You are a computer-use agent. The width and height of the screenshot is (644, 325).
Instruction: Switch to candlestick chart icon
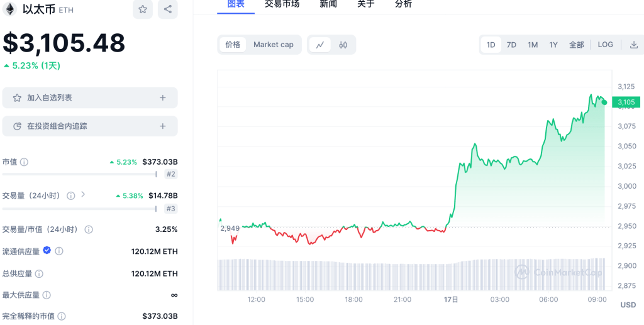(343, 45)
